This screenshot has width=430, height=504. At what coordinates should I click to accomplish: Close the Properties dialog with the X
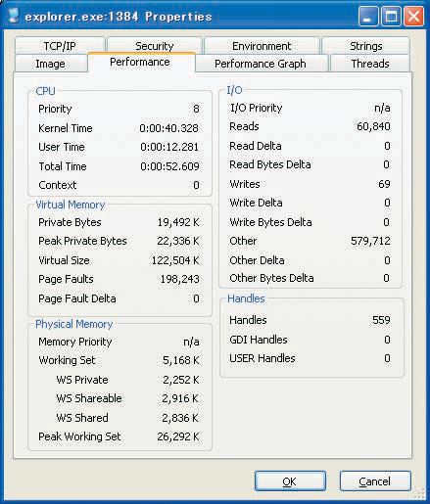(x=413, y=16)
